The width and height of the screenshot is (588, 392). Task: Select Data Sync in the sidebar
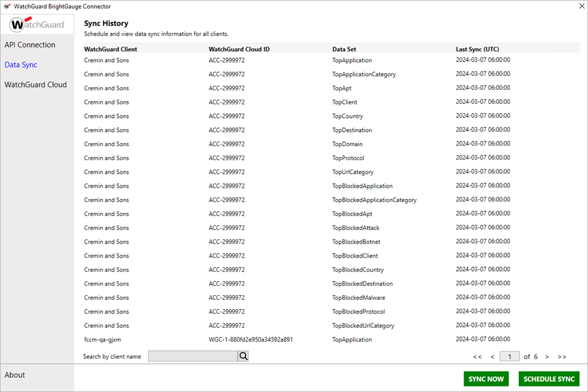point(21,65)
